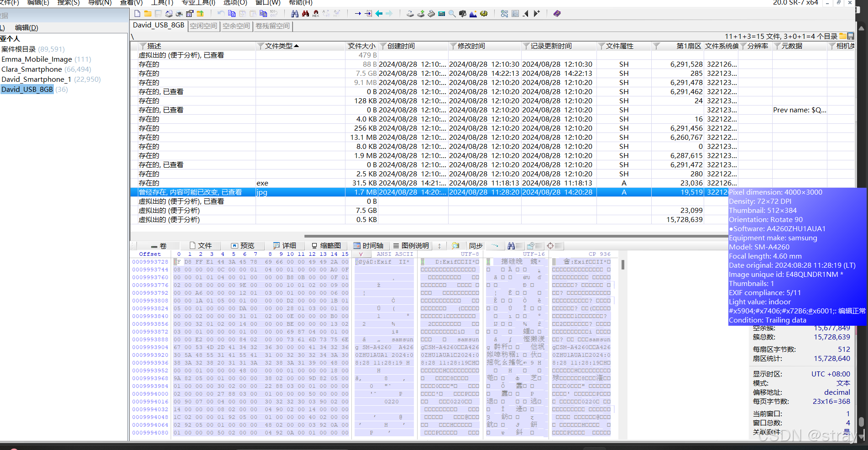
Task: Click the hex view vertical scrollbar thumb
Action: pos(622,265)
